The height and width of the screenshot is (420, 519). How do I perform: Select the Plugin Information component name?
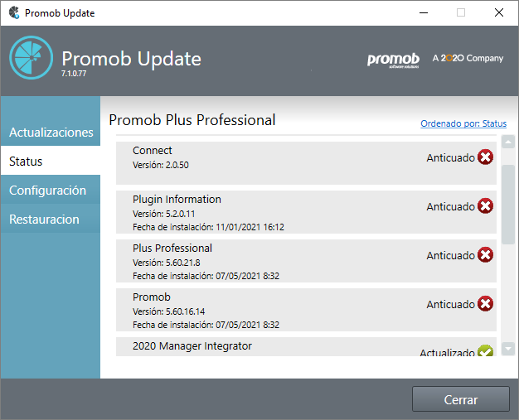tap(177, 200)
